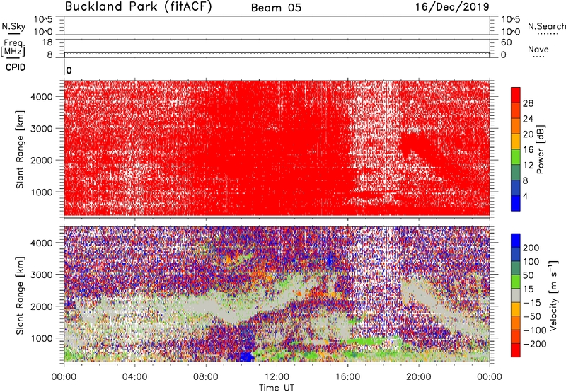Click the blue velocity patch near 10:00 UT
The width and height of the screenshot is (566, 392).
point(246,356)
